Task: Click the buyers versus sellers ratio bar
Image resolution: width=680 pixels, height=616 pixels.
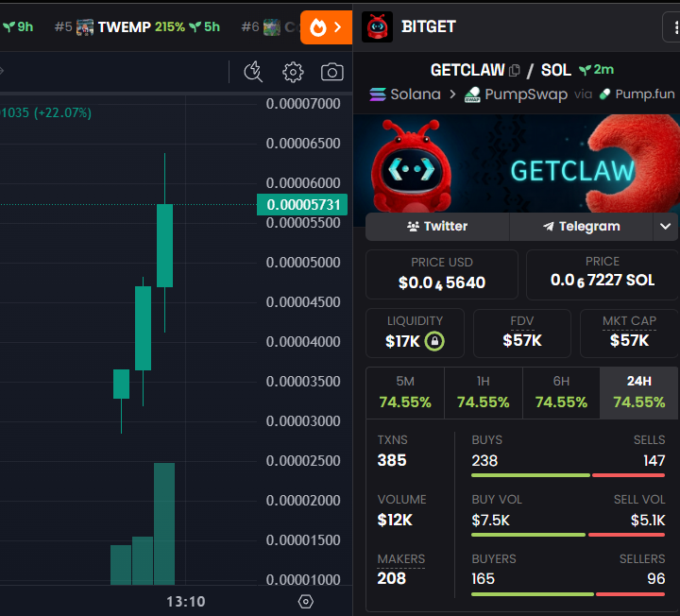Action: click(x=569, y=594)
